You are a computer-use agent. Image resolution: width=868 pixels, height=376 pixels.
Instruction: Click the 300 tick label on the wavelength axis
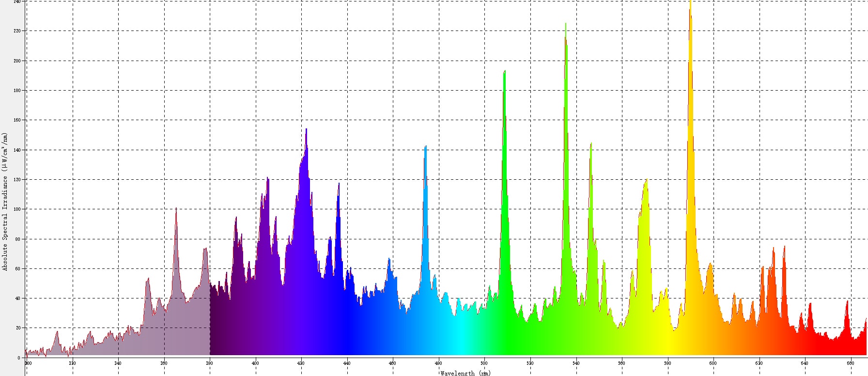pos(28,363)
